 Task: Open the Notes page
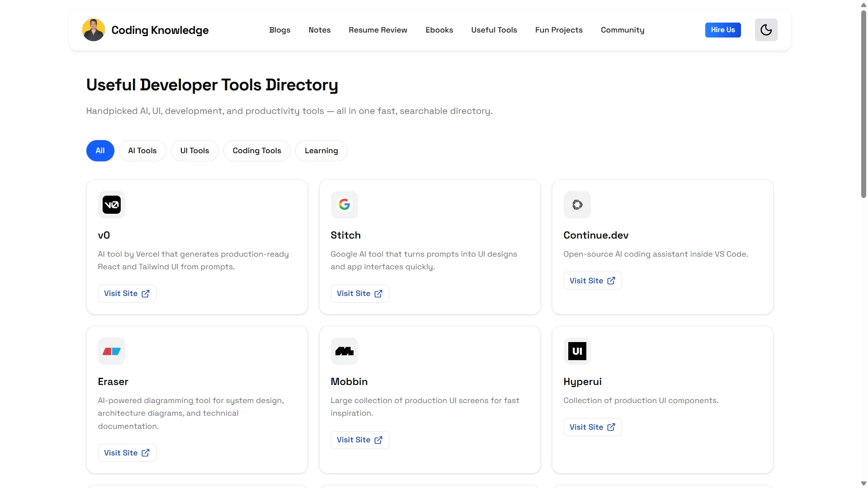[x=320, y=30]
